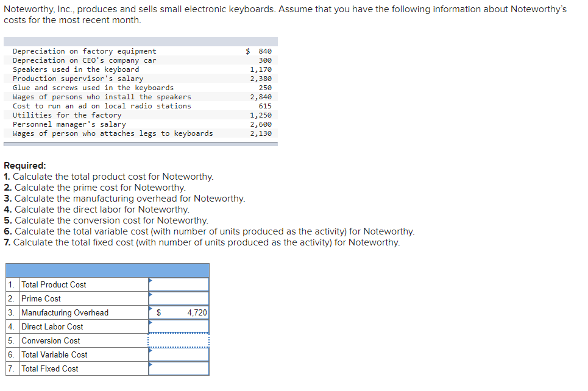Click the 1,170 speakers amount
Viewport: 588px width, 391px height.
pos(261,69)
